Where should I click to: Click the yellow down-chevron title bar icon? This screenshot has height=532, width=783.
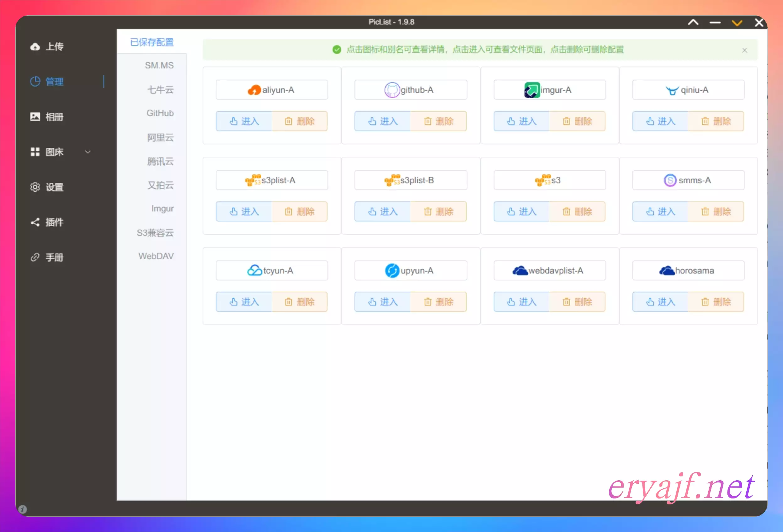(737, 23)
